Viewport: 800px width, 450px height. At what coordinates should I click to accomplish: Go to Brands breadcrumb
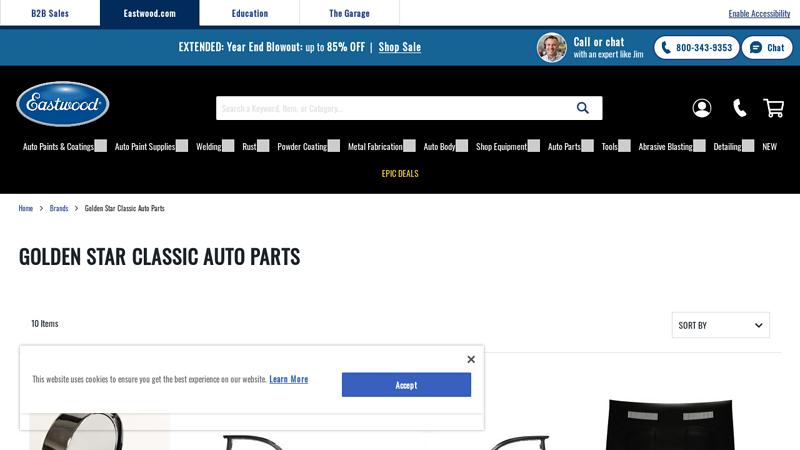(x=59, y=208)
